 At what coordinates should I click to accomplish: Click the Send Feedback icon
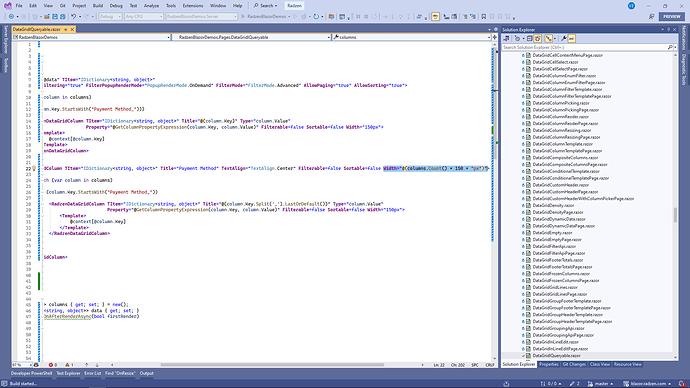point(651,16)
